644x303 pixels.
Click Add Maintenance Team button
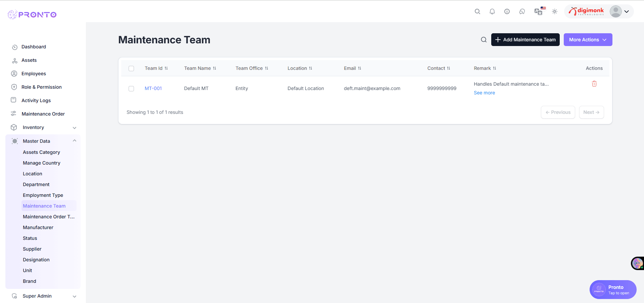click(x=525, y=40)
